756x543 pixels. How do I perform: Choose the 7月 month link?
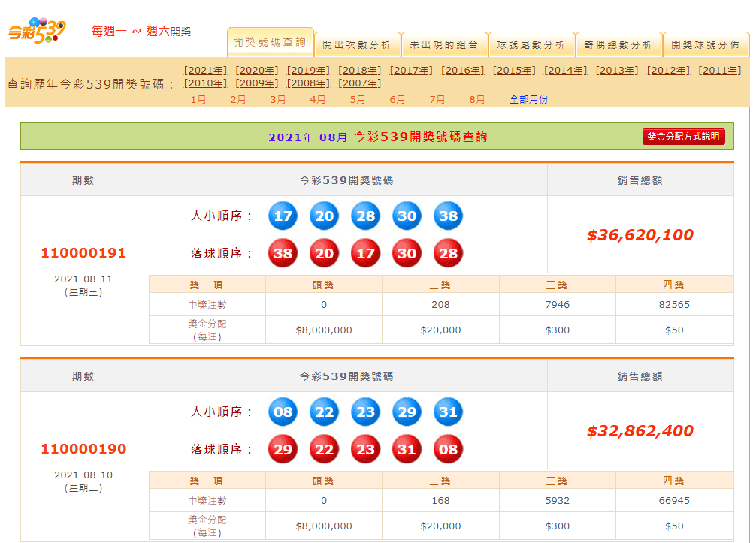[x=437, y=99]
